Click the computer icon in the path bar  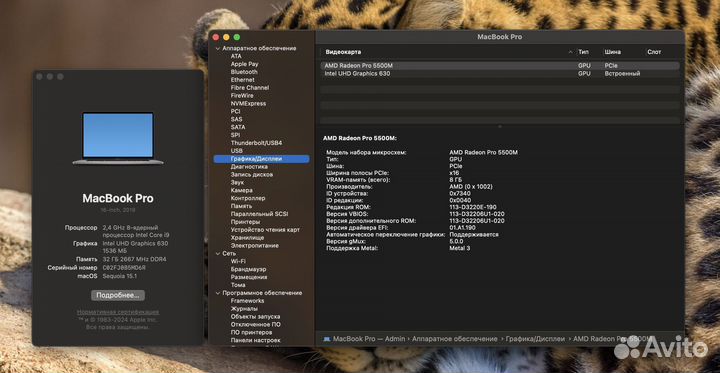(326, 339)
